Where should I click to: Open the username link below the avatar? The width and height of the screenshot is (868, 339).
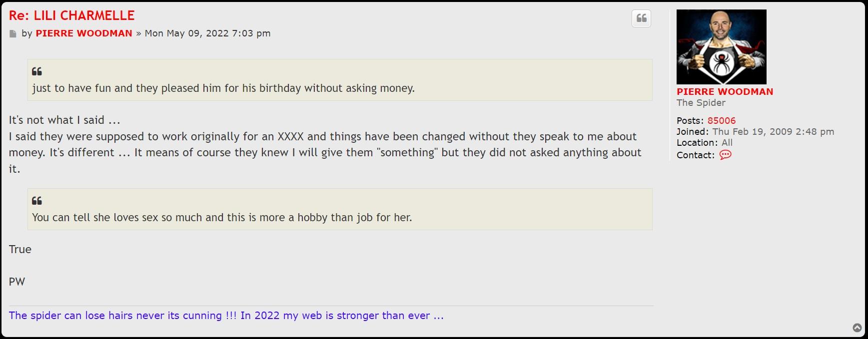pyautogui.click(x=725, y=92)
